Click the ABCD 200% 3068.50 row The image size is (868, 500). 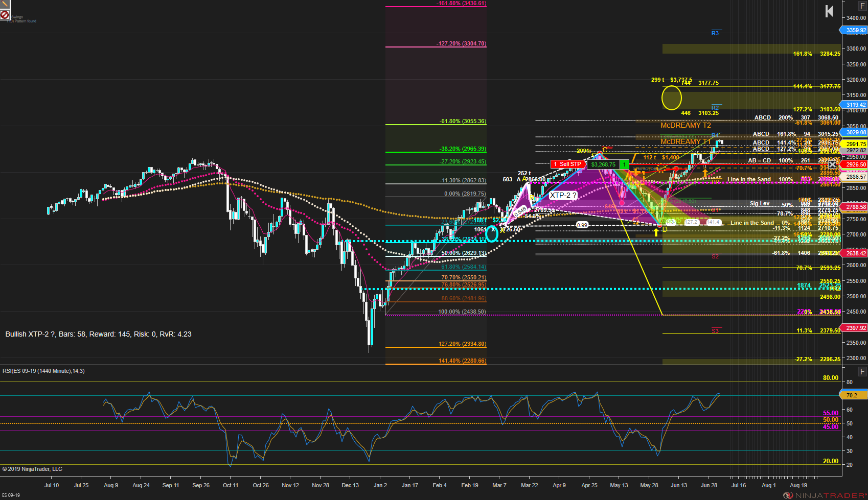coord(796,118)
